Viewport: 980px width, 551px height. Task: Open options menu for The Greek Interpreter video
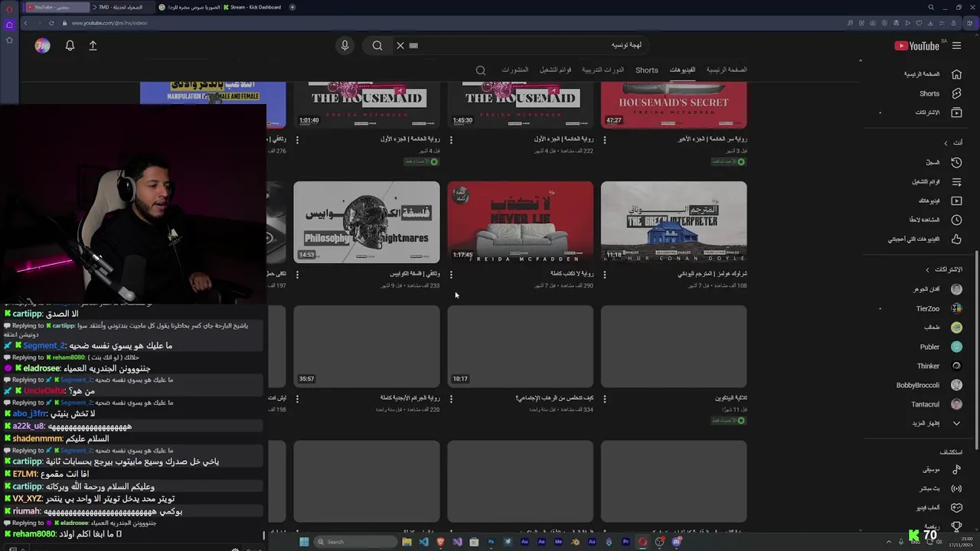coord(605,274)
